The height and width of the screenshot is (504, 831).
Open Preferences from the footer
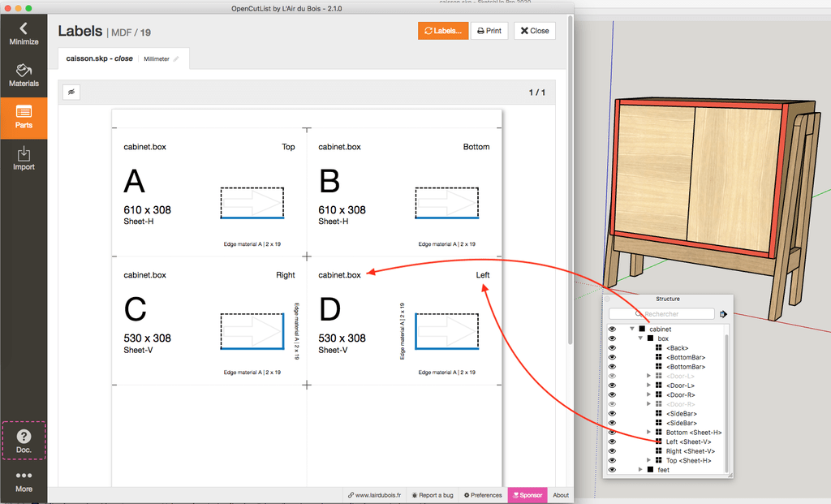click(483, 495)
